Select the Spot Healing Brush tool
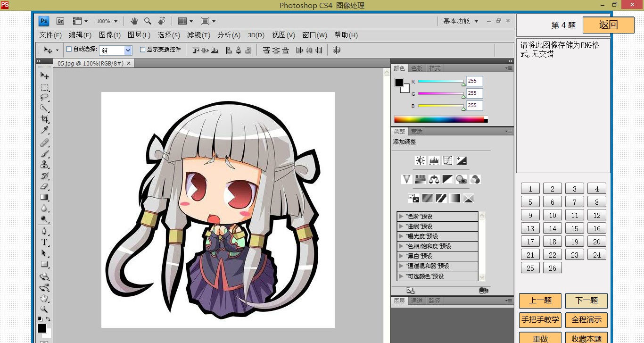 coord(44,143)
